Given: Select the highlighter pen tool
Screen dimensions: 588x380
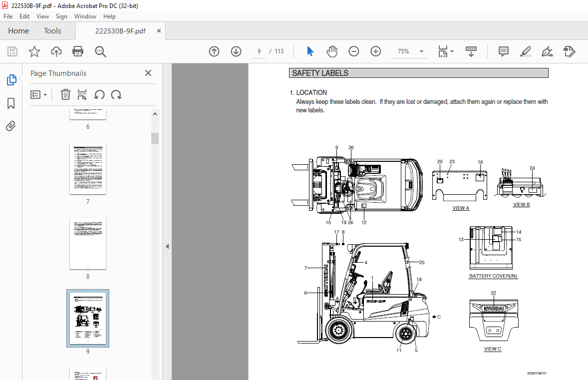Looking at the screenshot, I should [x=526, y=51].
